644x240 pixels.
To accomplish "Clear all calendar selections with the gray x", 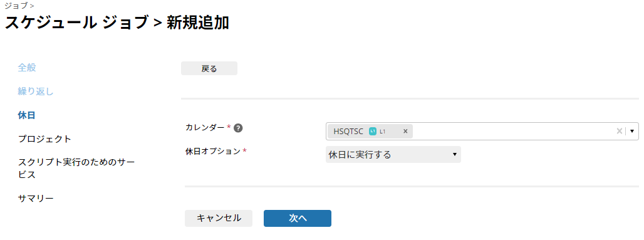I will (619, 132).
